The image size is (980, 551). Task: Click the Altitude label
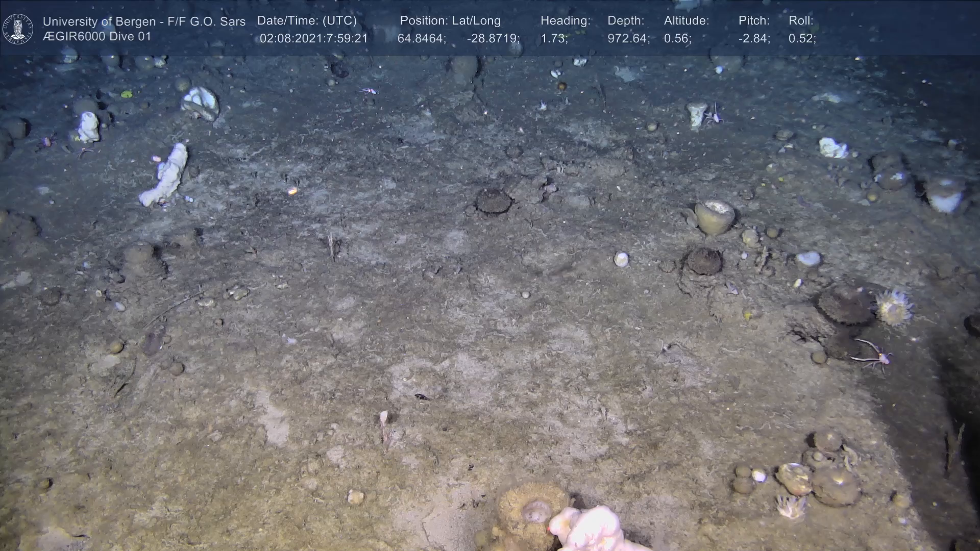tap(687, 21)
